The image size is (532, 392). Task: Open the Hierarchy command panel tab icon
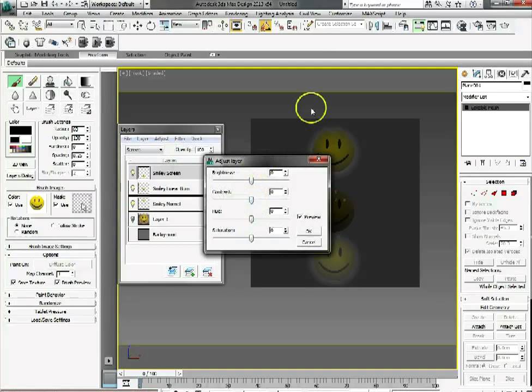pyautogui.click(x=489, y=74)
